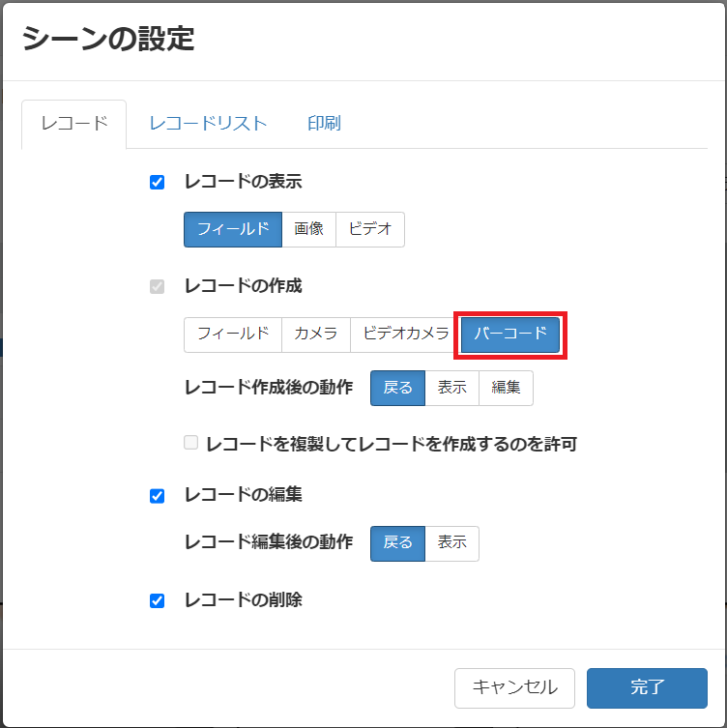
Task: Select フィールド under レコードの作成
Action: pyautogui.click(x=233, y=335)
